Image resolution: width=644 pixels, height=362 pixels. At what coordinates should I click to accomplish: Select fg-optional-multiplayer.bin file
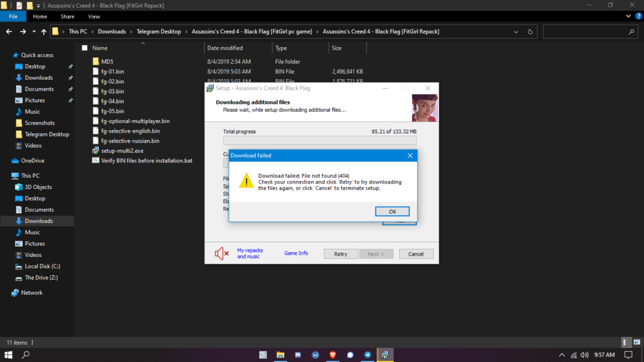[135, 121]
